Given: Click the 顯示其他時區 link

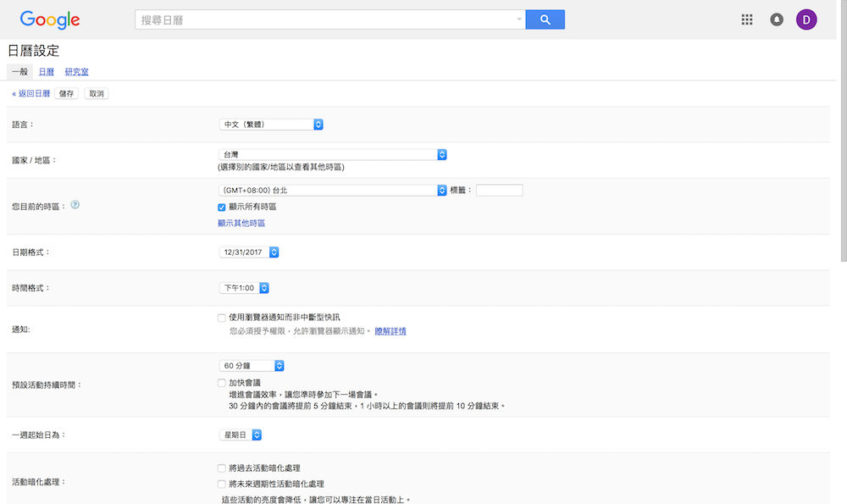Looking at the screenshot, I should tap(241, 222).
